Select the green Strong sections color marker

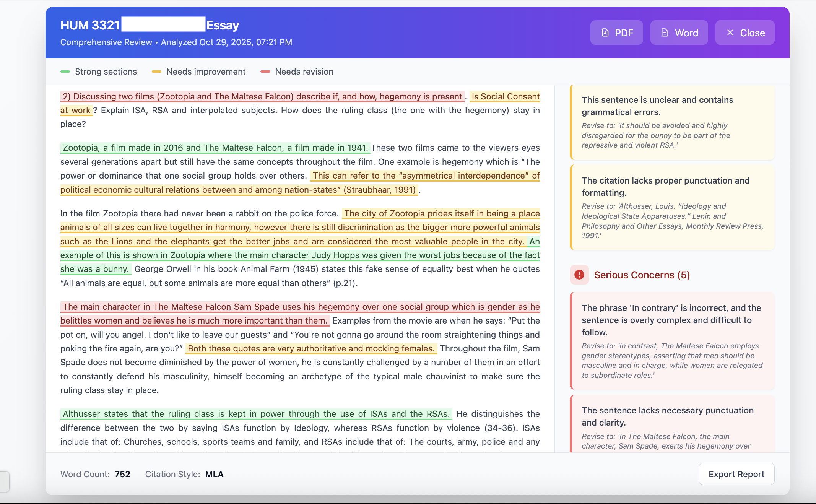coord(66,72)
